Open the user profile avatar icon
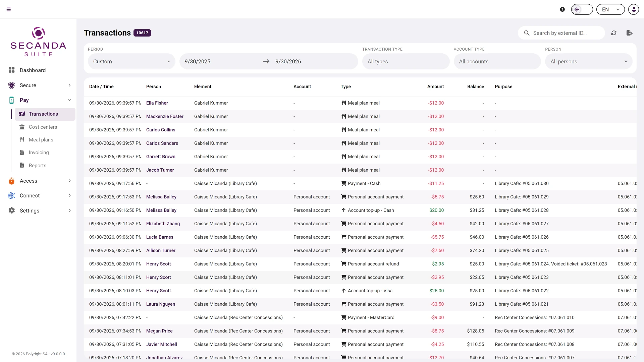 [x=634, y=9]
